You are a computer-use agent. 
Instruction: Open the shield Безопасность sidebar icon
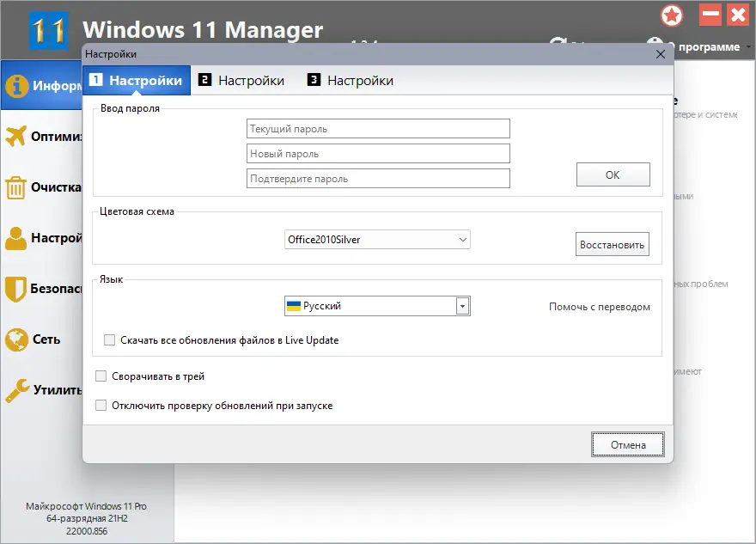click(x=15, y=289)
